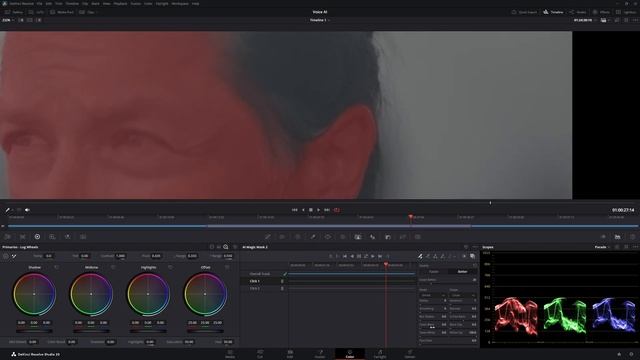Reset the Shadow wheel
640x360 pixels.
pos(56,267)
